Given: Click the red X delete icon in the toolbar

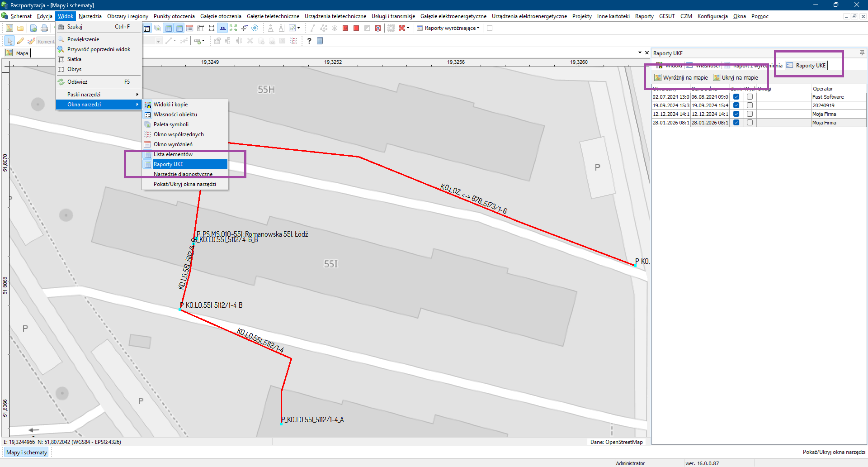Looking at the screenshot, I should click(401, 28).
